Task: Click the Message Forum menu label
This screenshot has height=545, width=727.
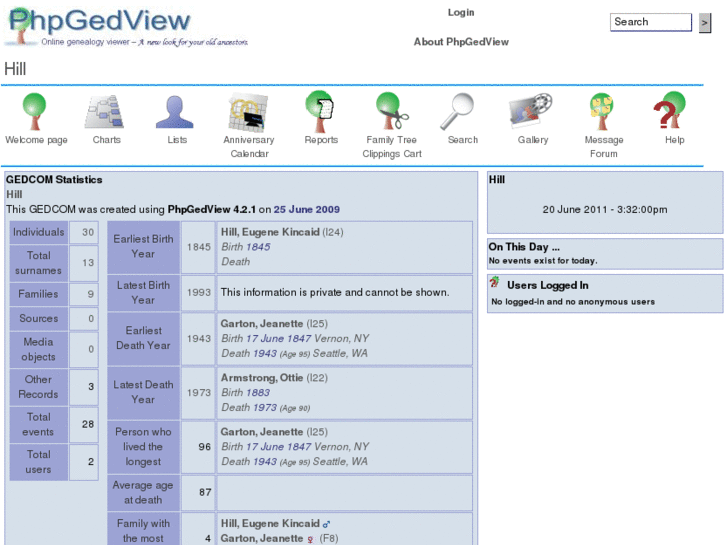Action: click(604, 147)
